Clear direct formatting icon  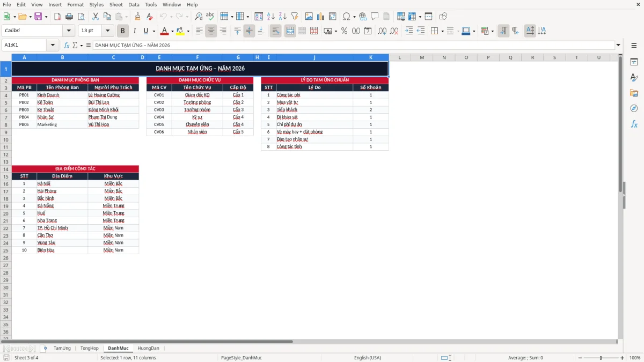click(149, 17)
